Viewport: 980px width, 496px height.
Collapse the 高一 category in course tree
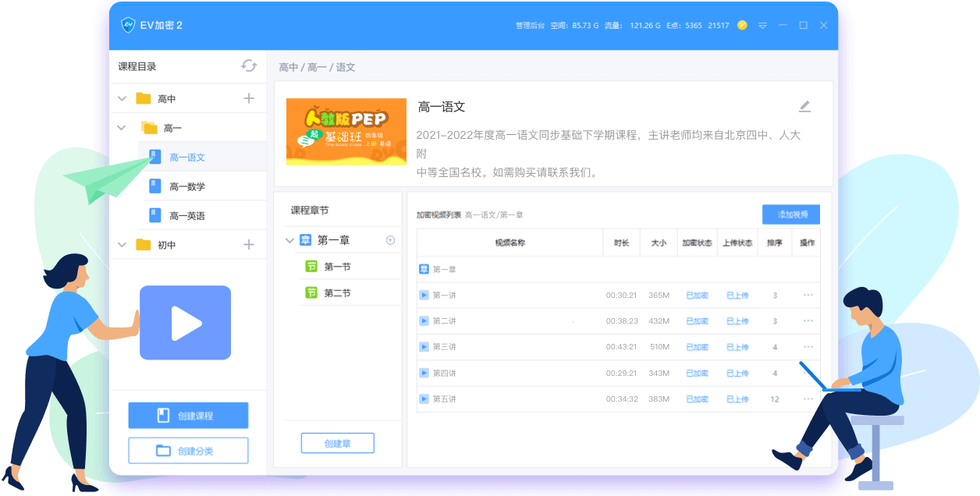pyautogui.click(x=122, y=127)
